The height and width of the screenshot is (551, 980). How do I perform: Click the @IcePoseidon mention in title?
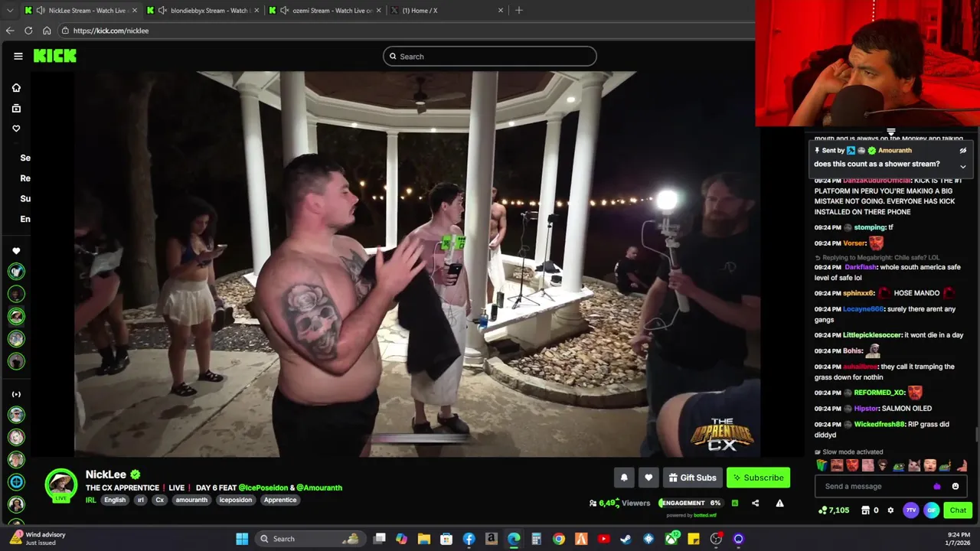(x=263, y=487)
